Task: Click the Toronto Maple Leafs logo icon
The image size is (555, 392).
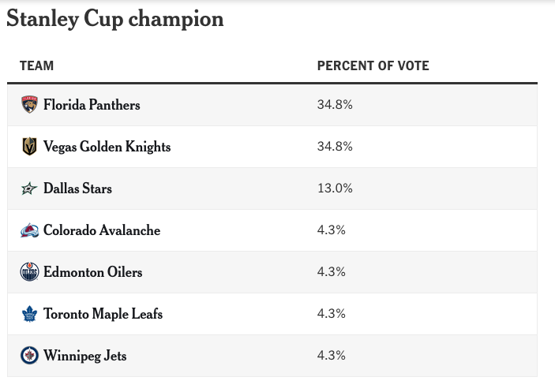Action: tap(29, 314)
